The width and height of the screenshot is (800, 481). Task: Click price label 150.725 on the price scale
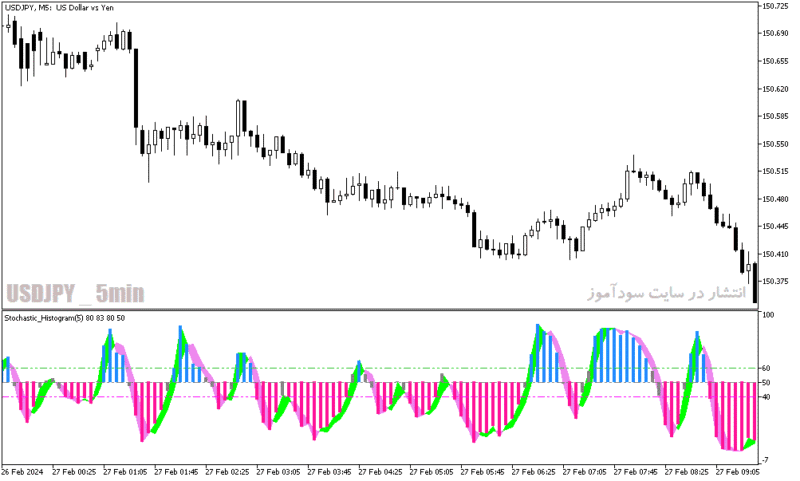click(776, 6)
